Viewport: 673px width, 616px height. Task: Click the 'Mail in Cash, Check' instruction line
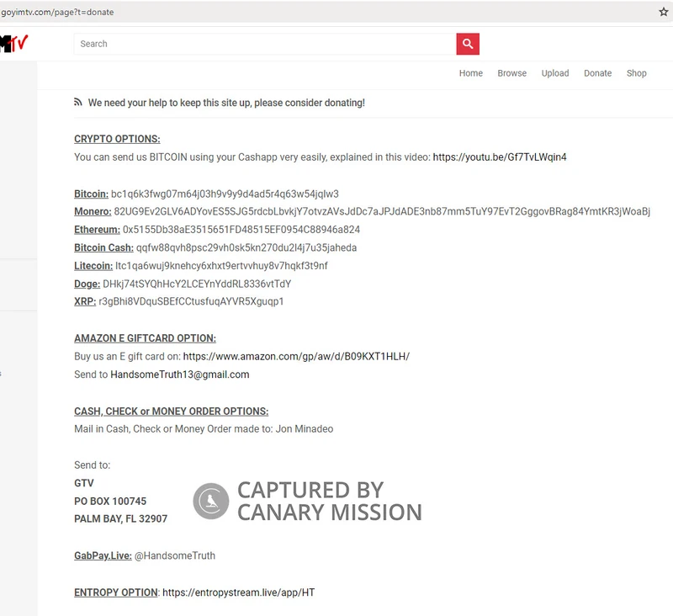tap(204, 429)
